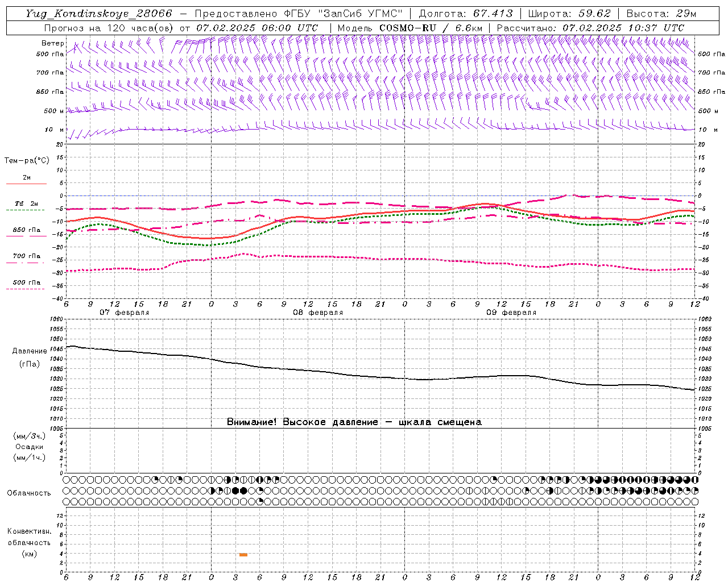This screenshot has height=582, width=728.
Task: Click the 09 февраля date label
Action: (x=511, y=312)
